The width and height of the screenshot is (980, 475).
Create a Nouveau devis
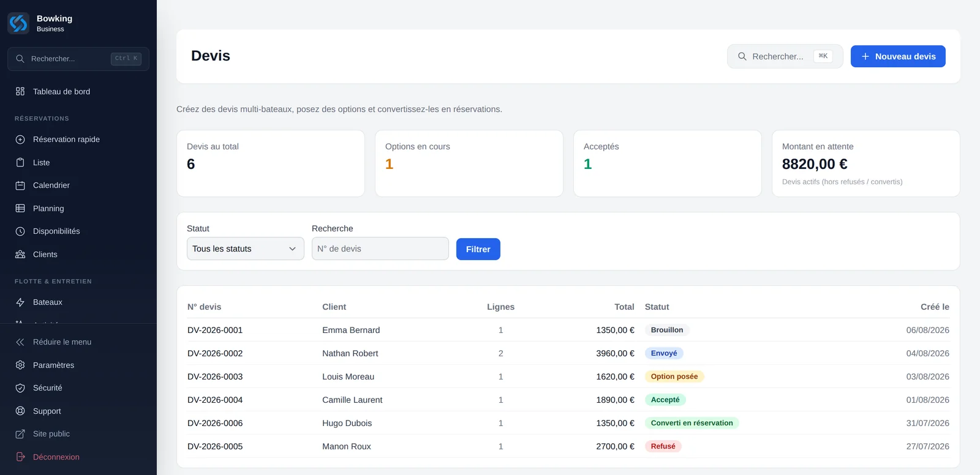[x=898, y=56]
